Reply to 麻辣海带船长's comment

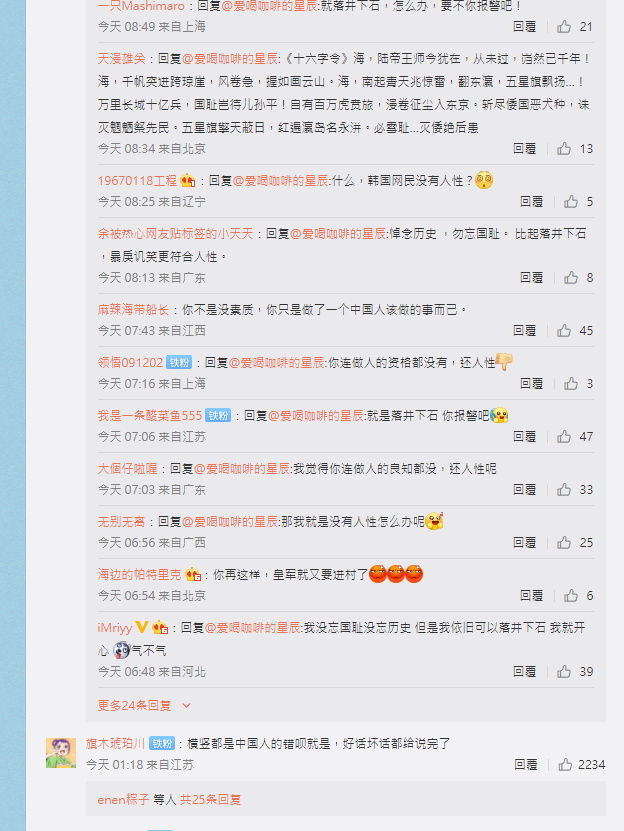click(x=524, y=331)
